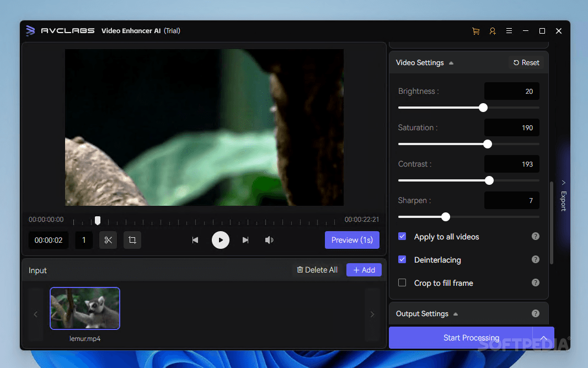The height and width of the screenshot is (368, 588).
Task: Click the start time 00:00:00:00
Action: (46, 220)
